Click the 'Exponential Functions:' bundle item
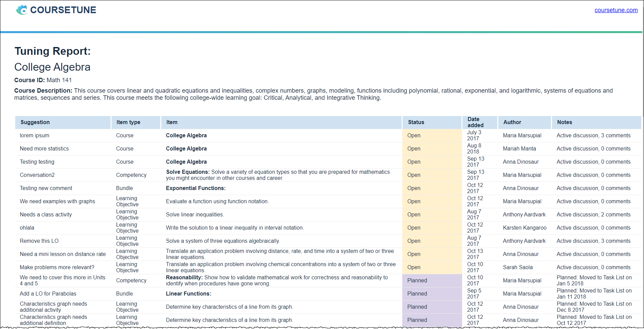Screen dimensions: 644x329 click(195, 188)
